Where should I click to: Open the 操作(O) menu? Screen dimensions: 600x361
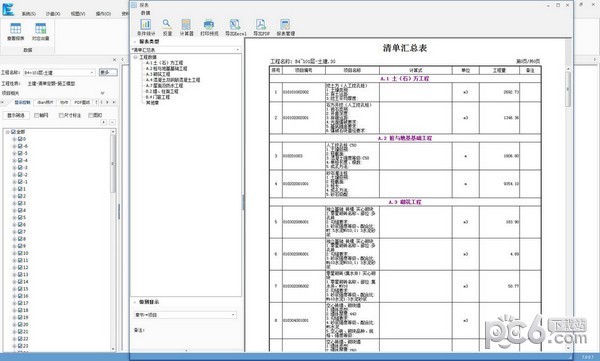click(103, 14)
